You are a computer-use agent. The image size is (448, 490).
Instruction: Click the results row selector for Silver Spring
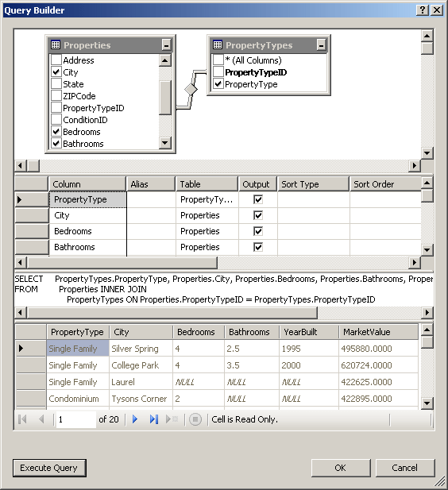click(x=31, y=348)
